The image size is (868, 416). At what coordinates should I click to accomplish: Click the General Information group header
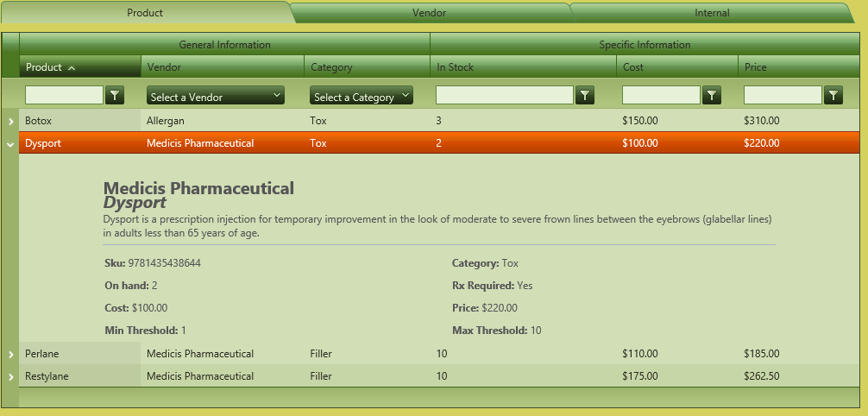click(224, 44)
